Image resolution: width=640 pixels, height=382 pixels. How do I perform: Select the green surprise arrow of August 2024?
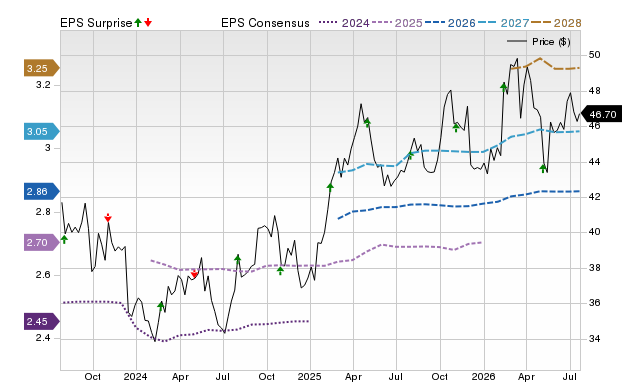[x=238, y=259]
